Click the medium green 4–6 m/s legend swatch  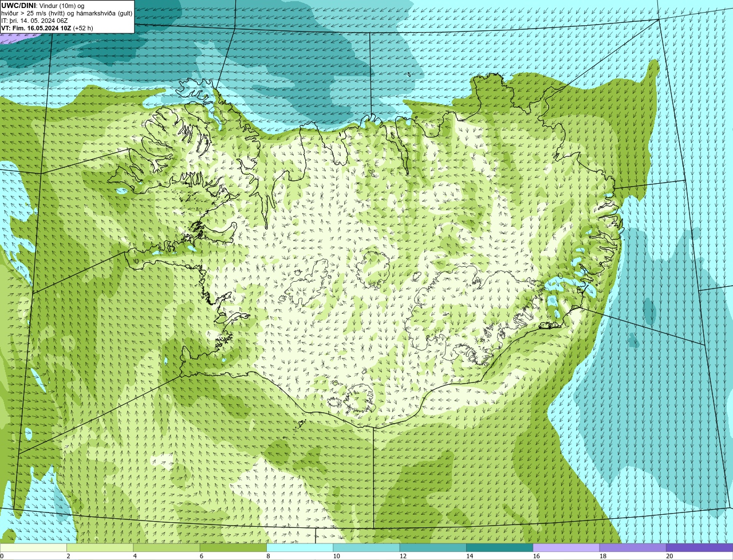click(167, 547)
